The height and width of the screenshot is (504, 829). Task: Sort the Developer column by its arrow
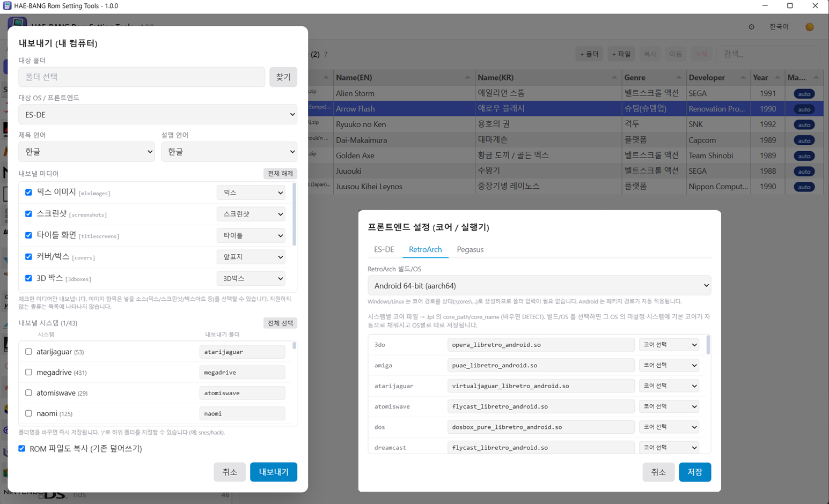tap(743, 77)
